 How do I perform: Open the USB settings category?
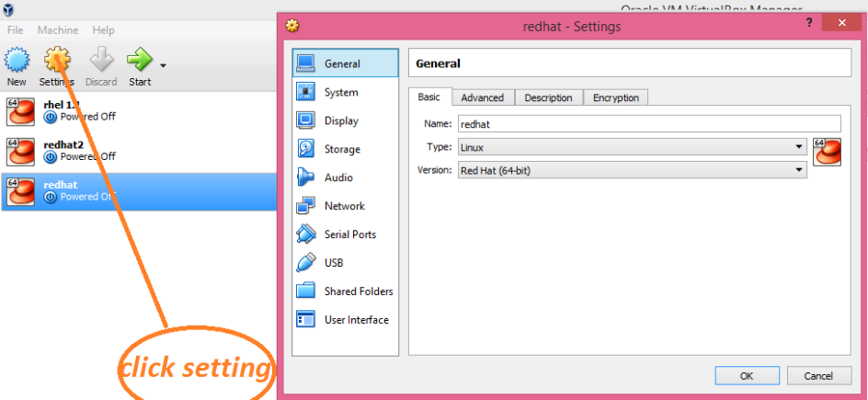click(x=346, y=263)
